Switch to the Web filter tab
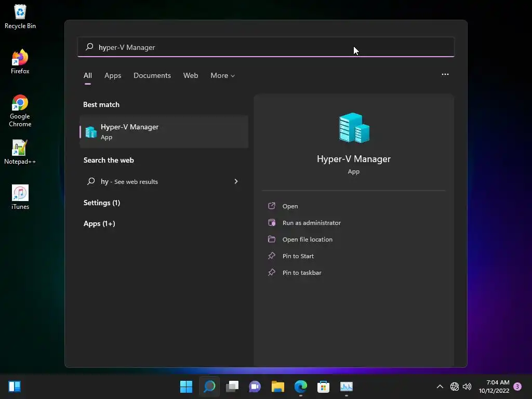The width and height of the screenshot is (532, 399). click(191, 75)
